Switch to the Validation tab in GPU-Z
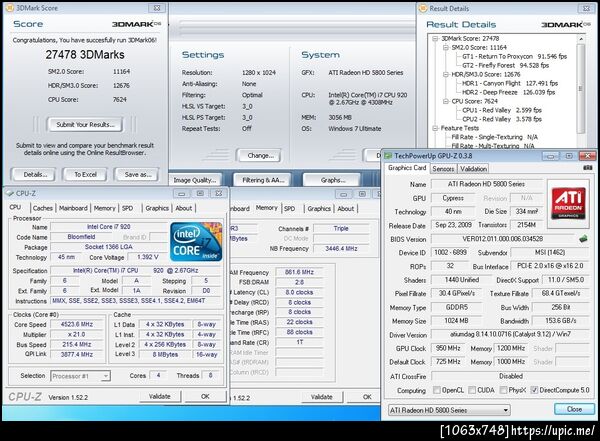Screen dimensions: 600x441 coord(473,168)
